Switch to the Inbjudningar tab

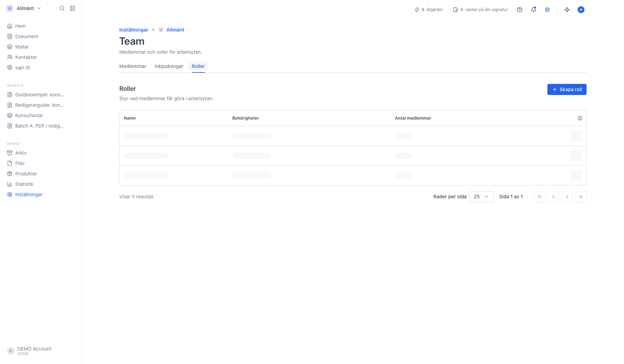coord(169,66)
